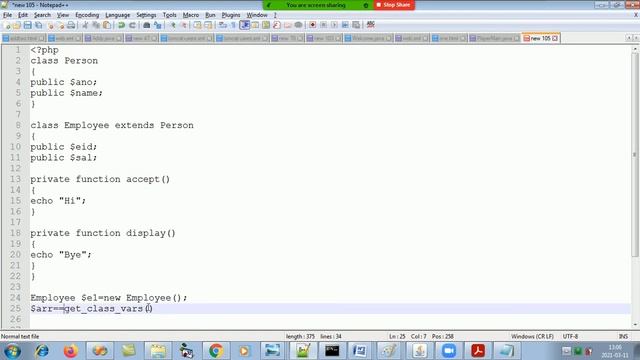Start macro recording with the red Record icon

coord(312,25)
